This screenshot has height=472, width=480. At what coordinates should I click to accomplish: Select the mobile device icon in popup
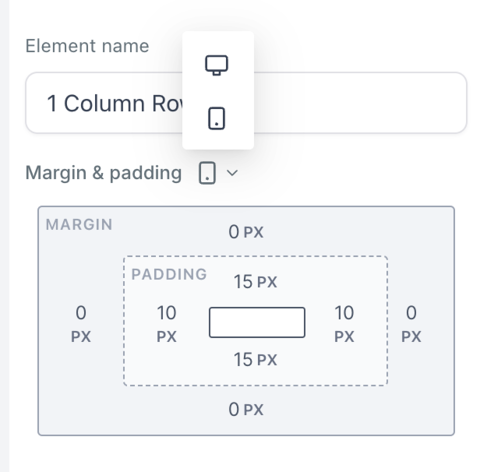click(217, 118)
